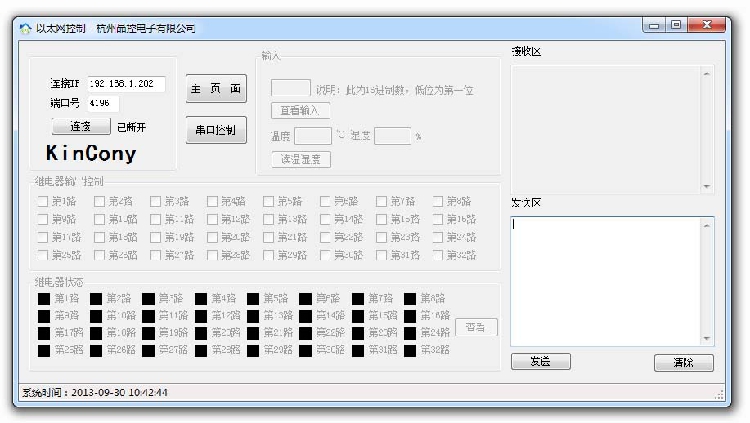Tick the 第32路 relay control checkbox
The width and height of the screenshot is (750, 423).
pyautogui.click(x=438, y=255)
